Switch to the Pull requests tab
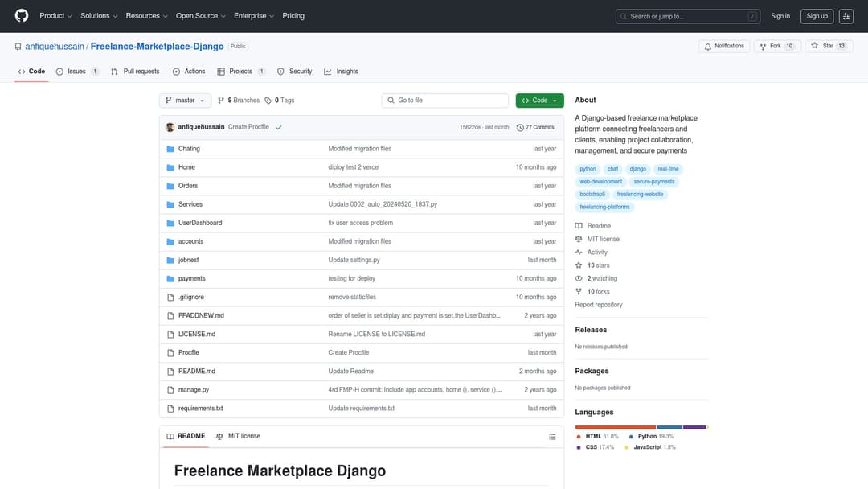This screenshot has height=489, width=868. [x=135, y=72]
